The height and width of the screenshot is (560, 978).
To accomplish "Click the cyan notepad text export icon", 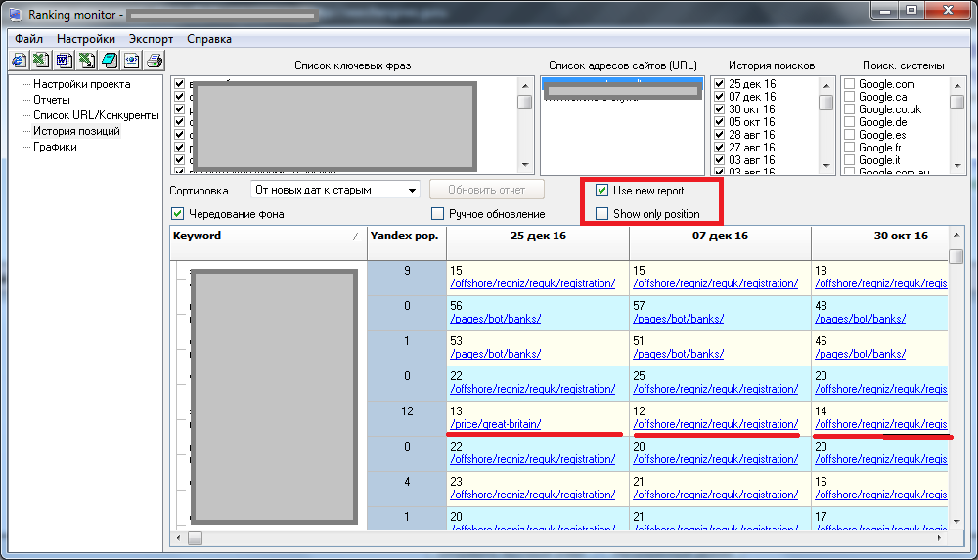I will (x=110, y=61).
